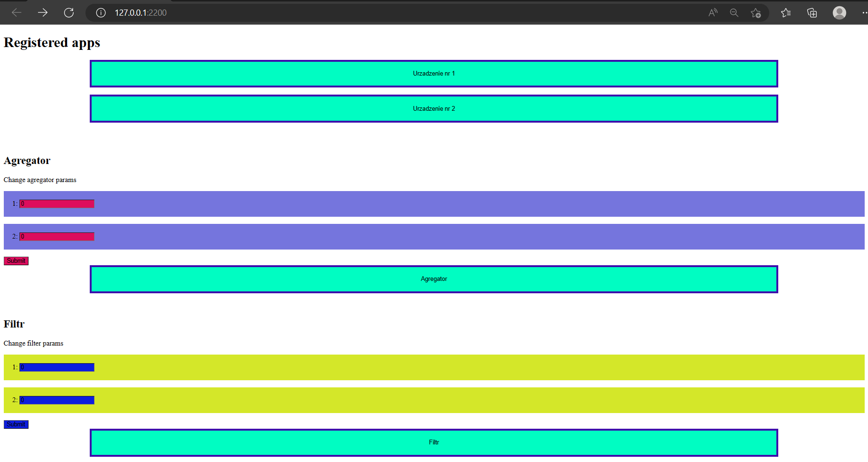The height and width of the screenshot is (462, 868).
Task: Go forward to the next page
Action: 43,13
